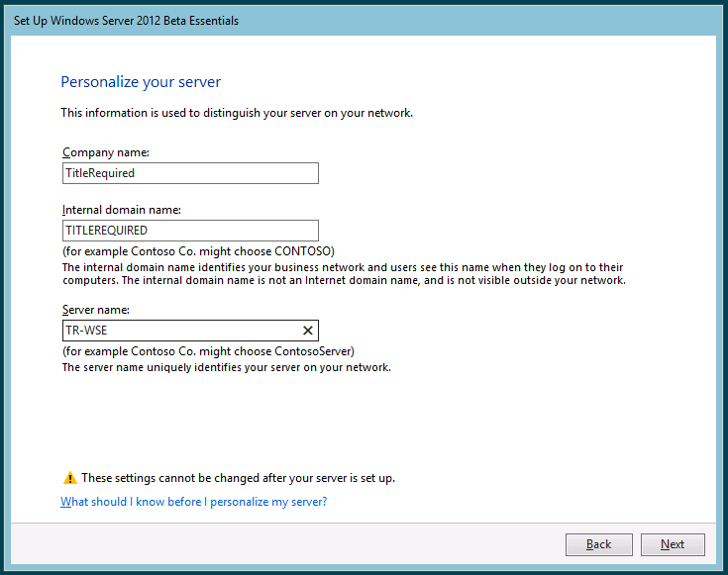Viewport: 728px width, 575px height.
Task: Select the Server name text field
Action: (x=178, y=331)
